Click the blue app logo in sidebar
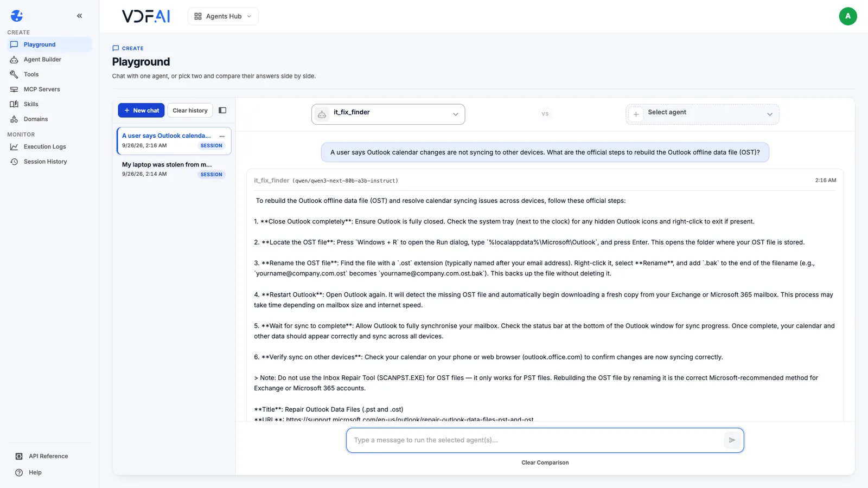 [x=17, y=16]
